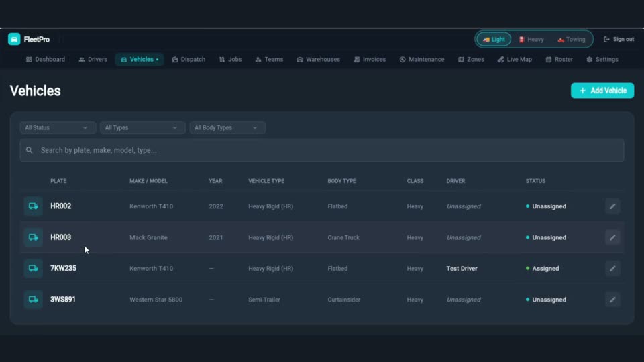Edit vehicle HR003 with pencil icon
644x362 pixels.
coord(612,237)
